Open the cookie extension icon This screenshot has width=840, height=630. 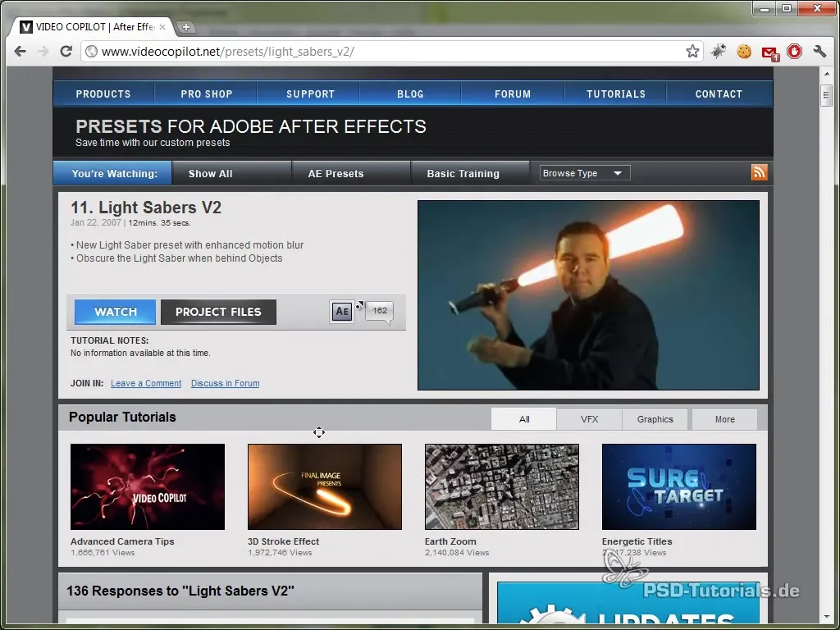[x=743, y=52]
